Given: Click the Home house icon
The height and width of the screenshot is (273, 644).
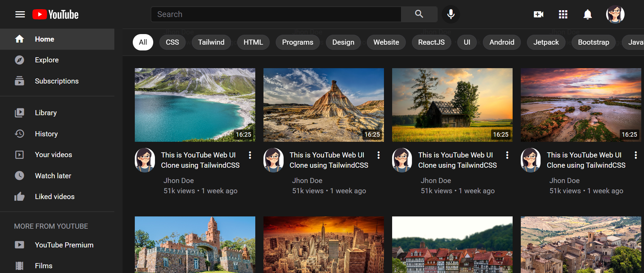Looking at the screenshot, I should 19,39.
